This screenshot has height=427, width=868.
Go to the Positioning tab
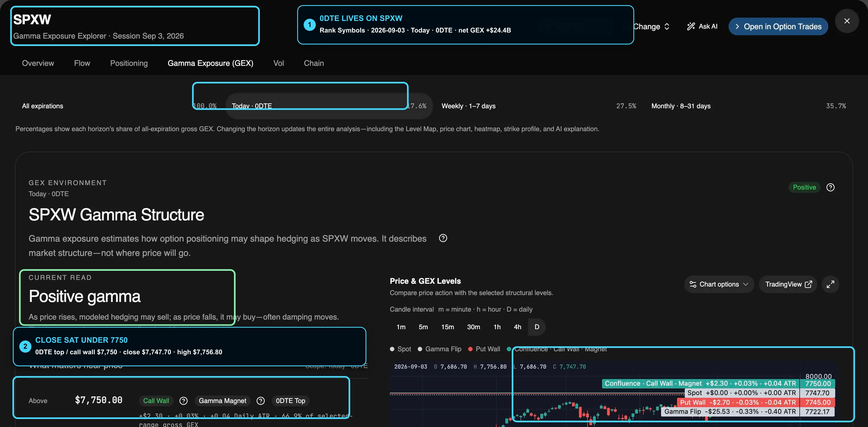point(129,63)
